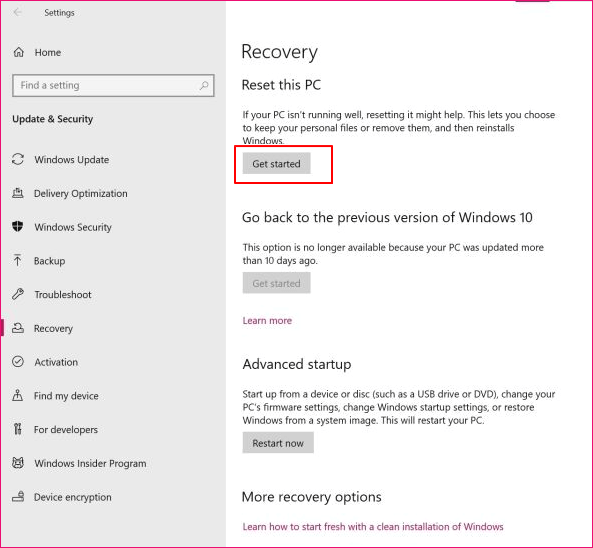
Task: Click the back arrow icon in Settings
Action: [17, 12]
